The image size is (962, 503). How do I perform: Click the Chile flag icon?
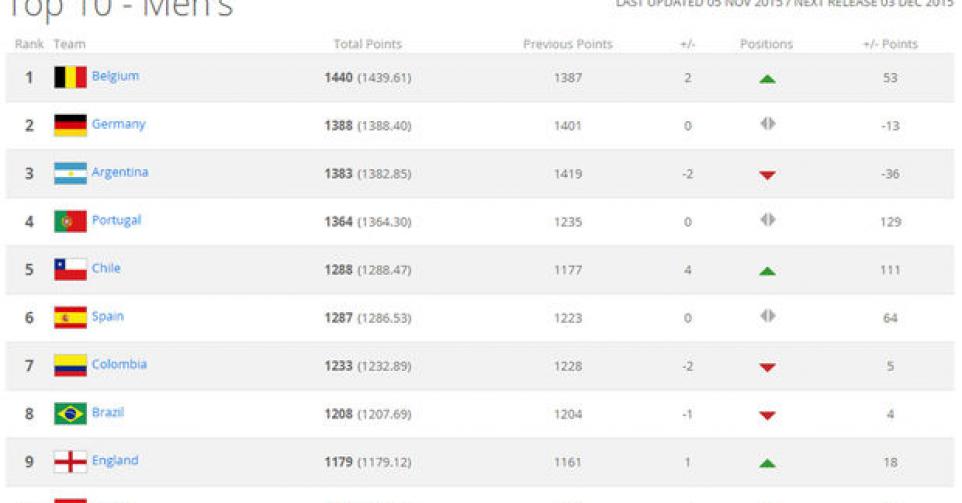point(70,269)
